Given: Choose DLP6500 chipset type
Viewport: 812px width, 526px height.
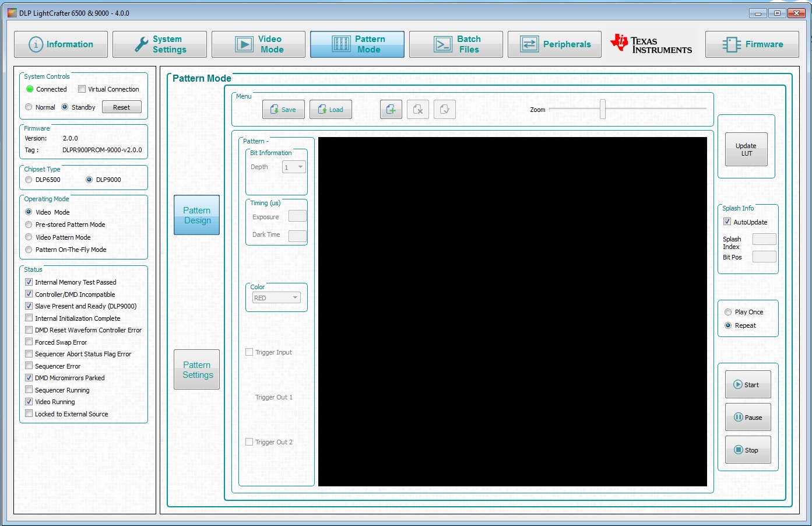Looking at the screenshot, I should click(29, 180).
